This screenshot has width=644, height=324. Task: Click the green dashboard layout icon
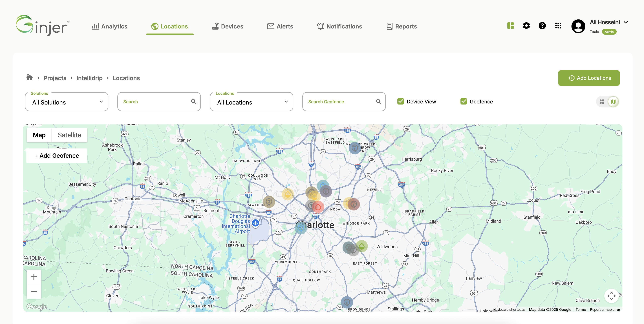511,26
